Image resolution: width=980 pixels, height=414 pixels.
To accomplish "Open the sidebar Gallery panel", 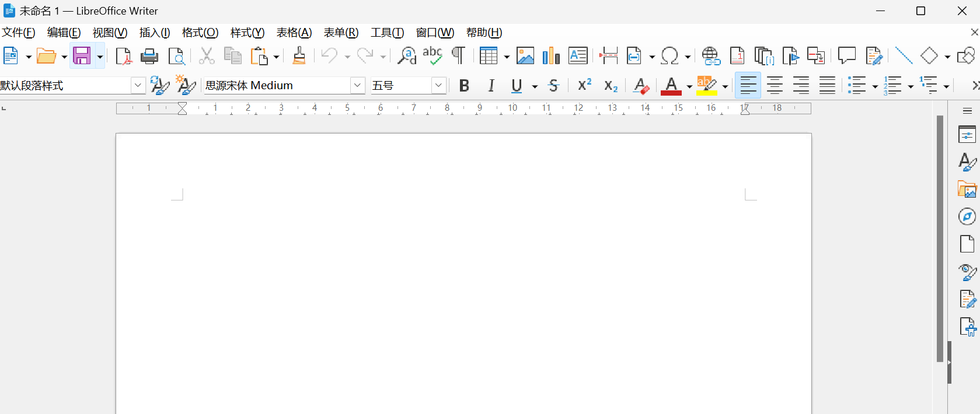I will pyautogui.click(x=967, y=190).
